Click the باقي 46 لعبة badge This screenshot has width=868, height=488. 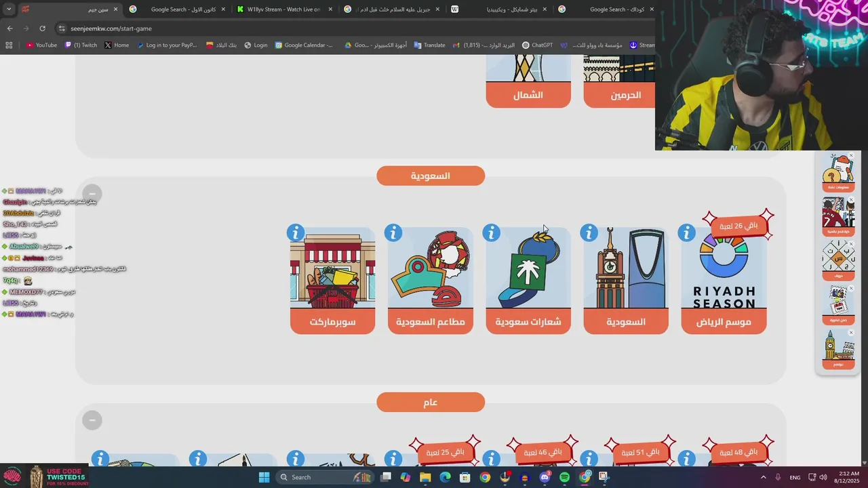click(x=542, y=452)
